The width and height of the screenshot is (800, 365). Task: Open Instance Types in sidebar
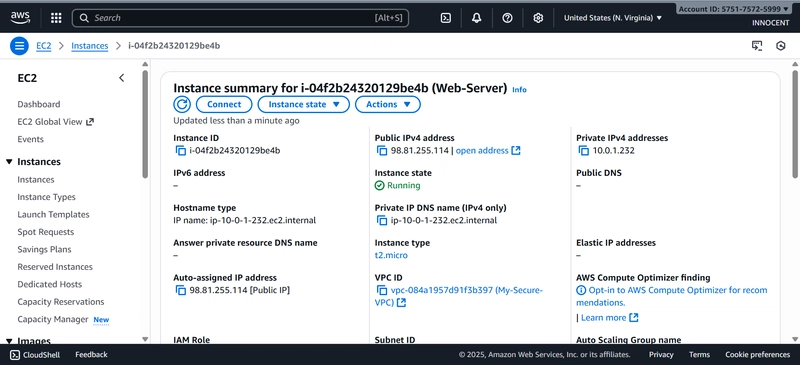(46, 197)
